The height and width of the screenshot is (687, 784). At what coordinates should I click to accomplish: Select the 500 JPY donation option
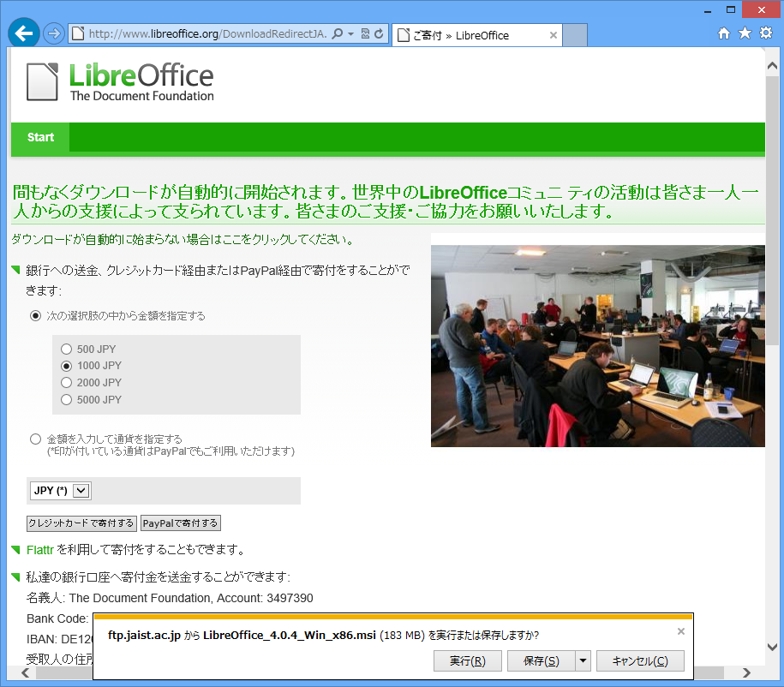tap(66, 349)
